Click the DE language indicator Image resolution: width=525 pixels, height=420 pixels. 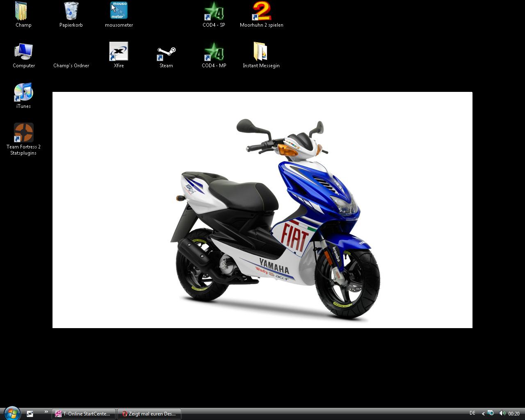click(472, 413)
